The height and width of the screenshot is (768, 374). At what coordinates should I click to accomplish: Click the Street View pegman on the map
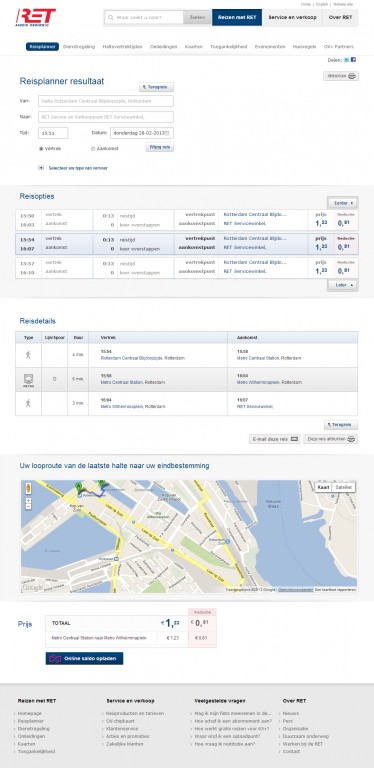point(28,488)
